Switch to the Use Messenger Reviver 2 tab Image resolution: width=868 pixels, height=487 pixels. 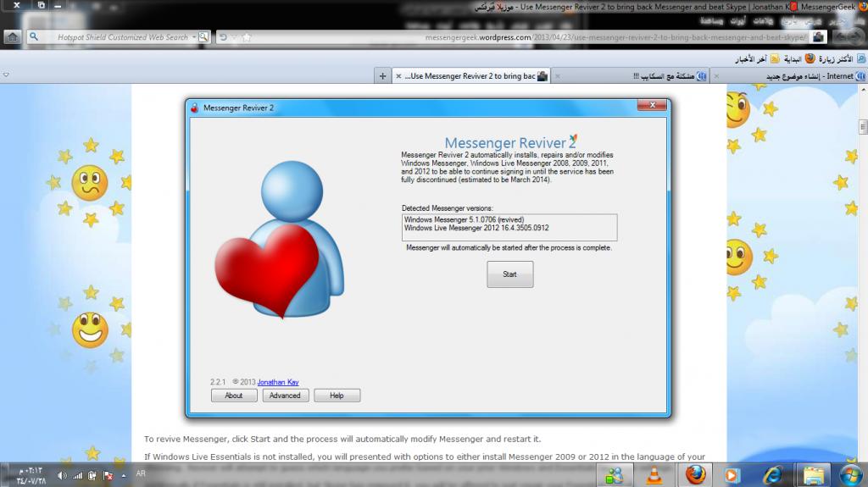coord(470,75)
